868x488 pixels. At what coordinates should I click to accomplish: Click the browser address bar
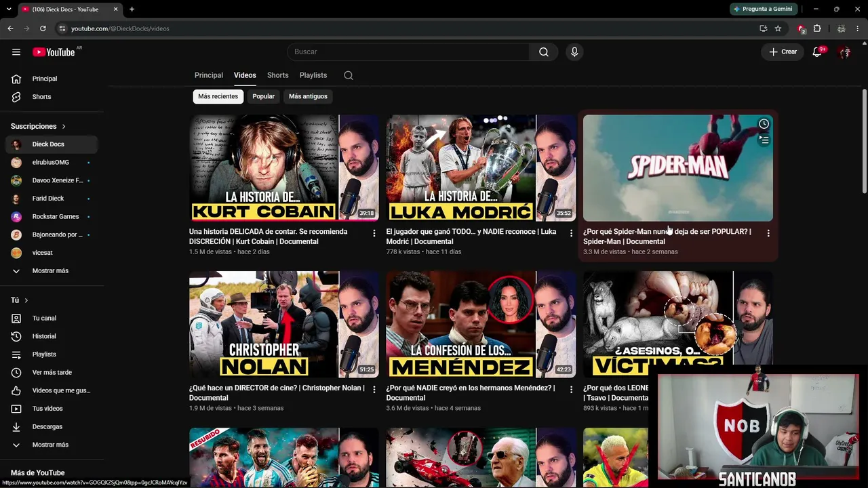coord(407,28)
